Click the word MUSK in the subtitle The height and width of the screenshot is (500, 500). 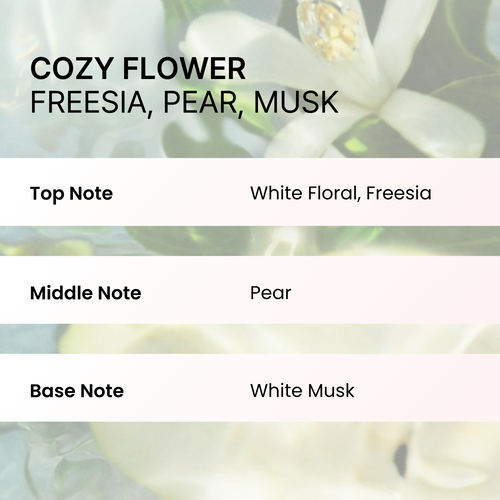(x=296, y=102)
